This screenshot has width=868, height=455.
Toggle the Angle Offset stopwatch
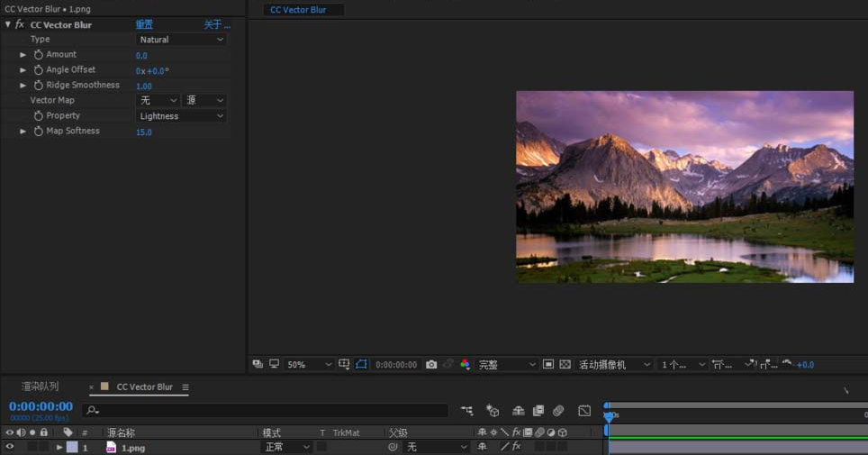pos(38,70)
